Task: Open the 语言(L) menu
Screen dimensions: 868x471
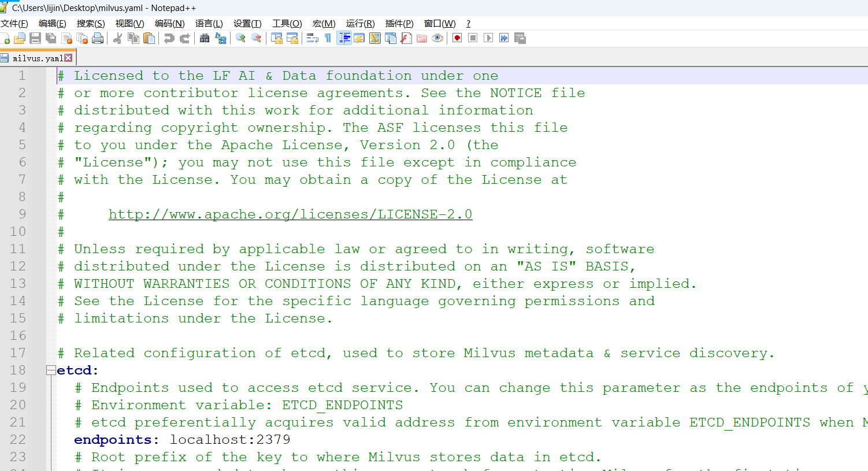Action: [209, 24]
